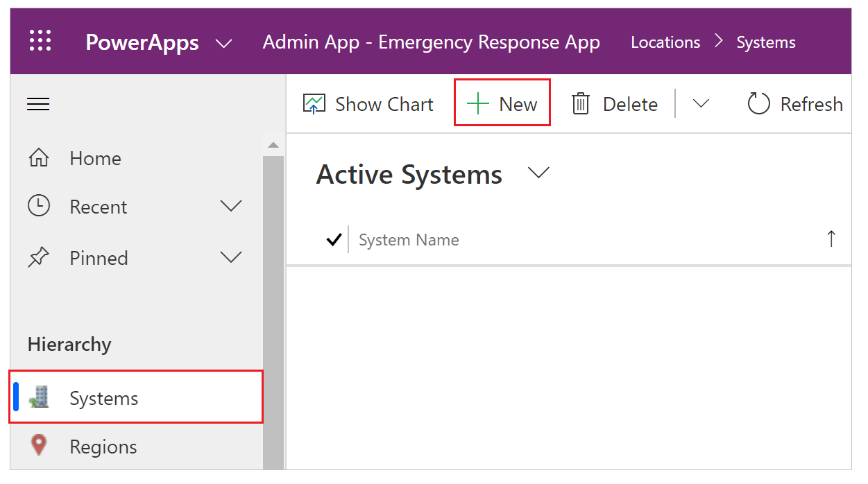Click the sidebar vertical scrollbar thumb
868x484 pixels.
273,312
